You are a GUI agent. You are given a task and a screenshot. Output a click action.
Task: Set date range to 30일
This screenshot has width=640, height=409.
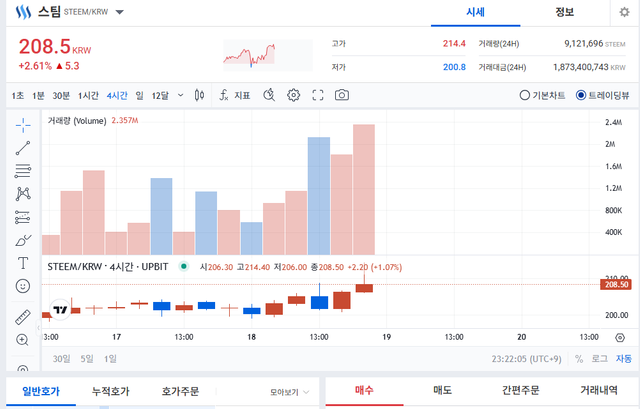(61, 359)
